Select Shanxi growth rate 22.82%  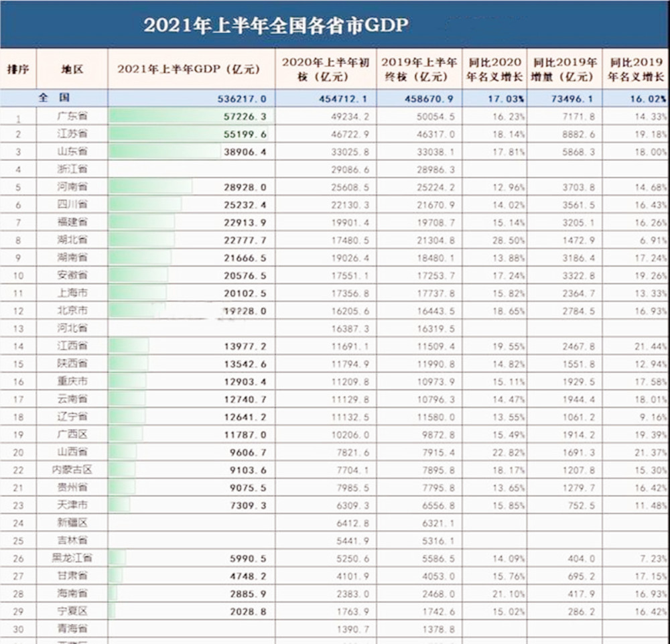click(x=509, y=452)
